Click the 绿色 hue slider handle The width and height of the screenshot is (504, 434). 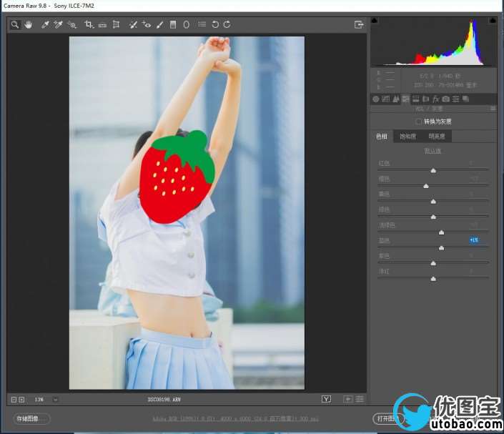(433, 217)
